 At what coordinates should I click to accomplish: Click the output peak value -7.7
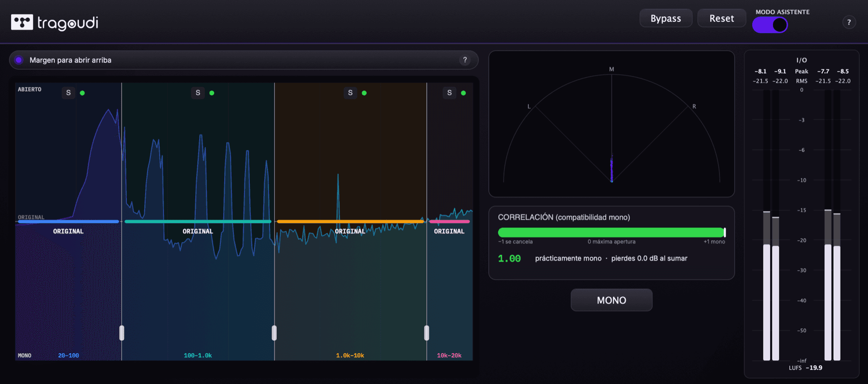click(x=823, y=71)
